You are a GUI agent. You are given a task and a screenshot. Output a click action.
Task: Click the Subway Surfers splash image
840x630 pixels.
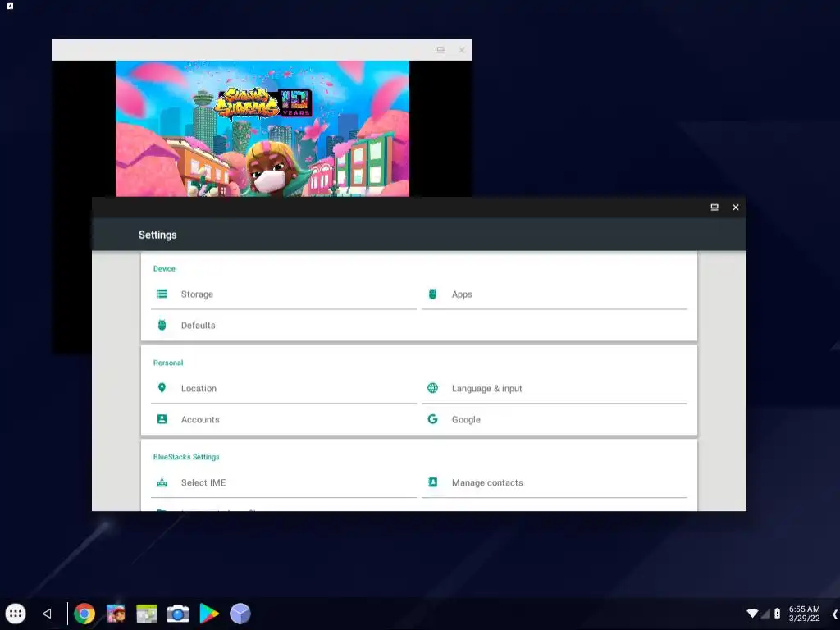pyautogui.click(x=262, y=129)
